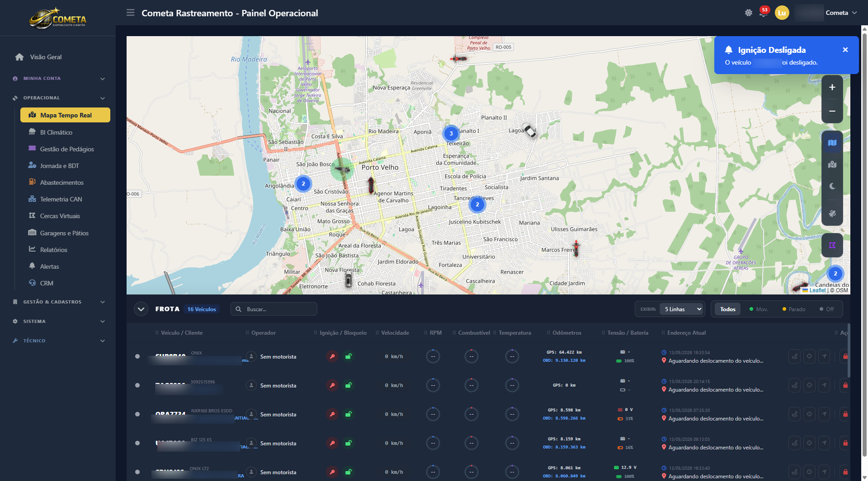Click the red lock icon in ONIX row

[845, 356]
